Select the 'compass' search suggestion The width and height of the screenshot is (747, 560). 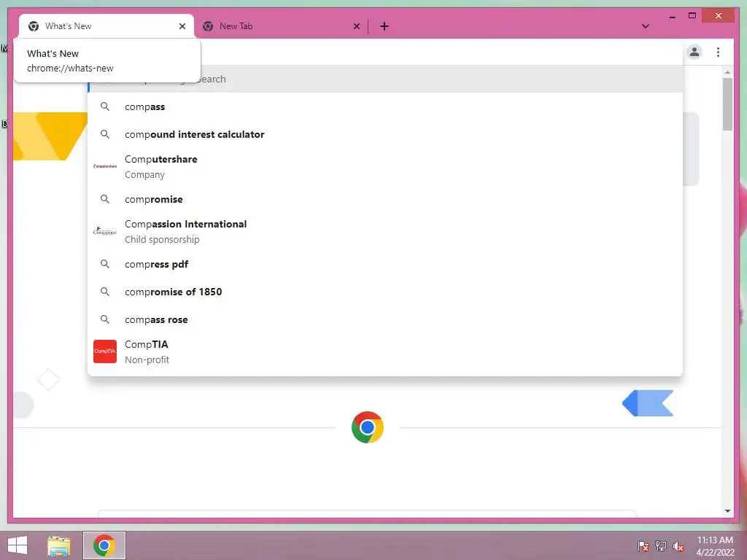coord(385,106)
